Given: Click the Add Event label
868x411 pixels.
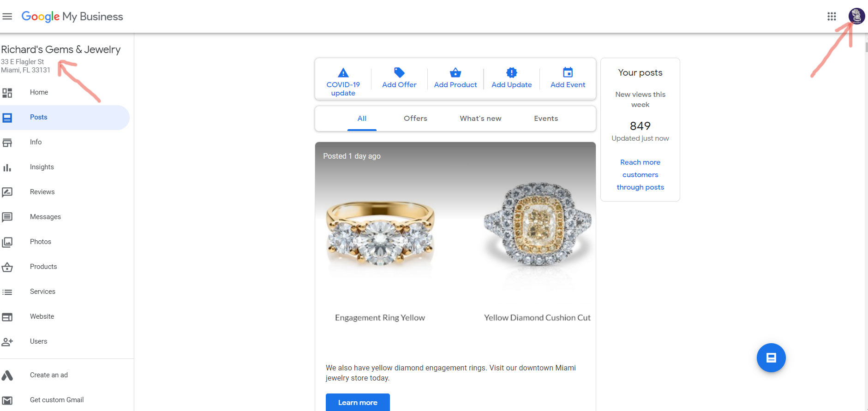Looking at the screenshot, I should (x=568, y=85).
